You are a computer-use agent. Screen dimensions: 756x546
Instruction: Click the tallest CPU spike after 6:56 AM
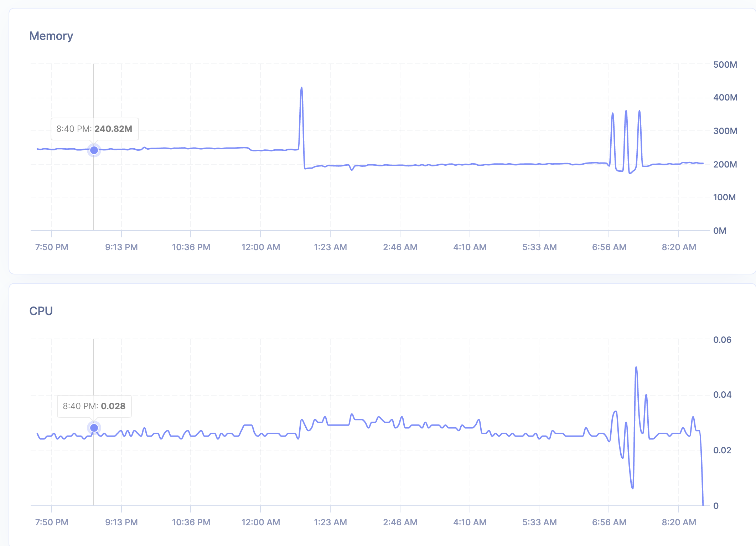[636, 367]
